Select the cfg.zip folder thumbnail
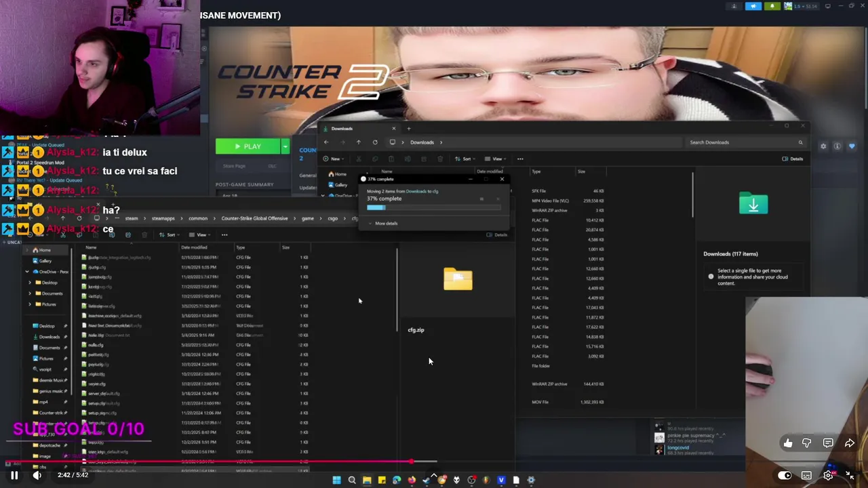This screenshot has height=488, width=868. point(458,279)
